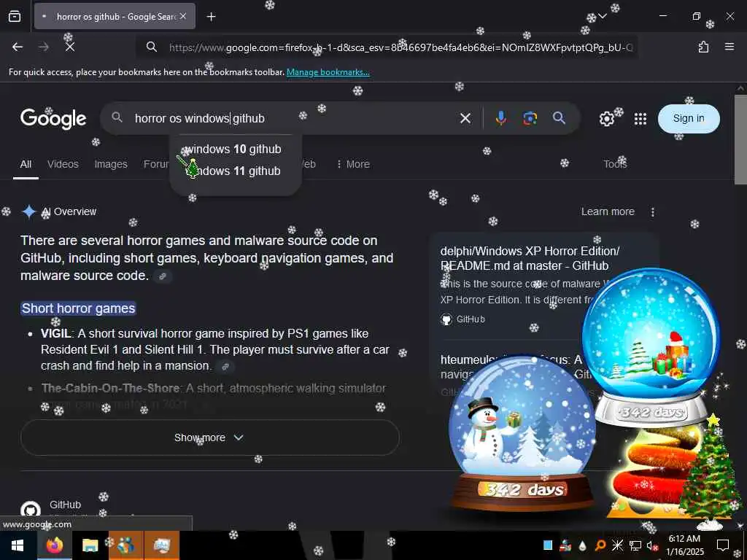Click source link icon after VIGIL description

(225, 366)
